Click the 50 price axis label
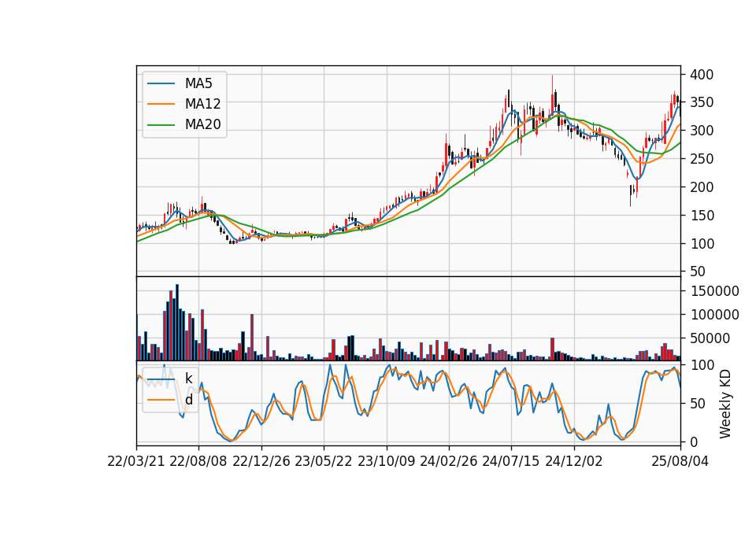Screen dimensions: 756x543 click(x=698, y=271)
